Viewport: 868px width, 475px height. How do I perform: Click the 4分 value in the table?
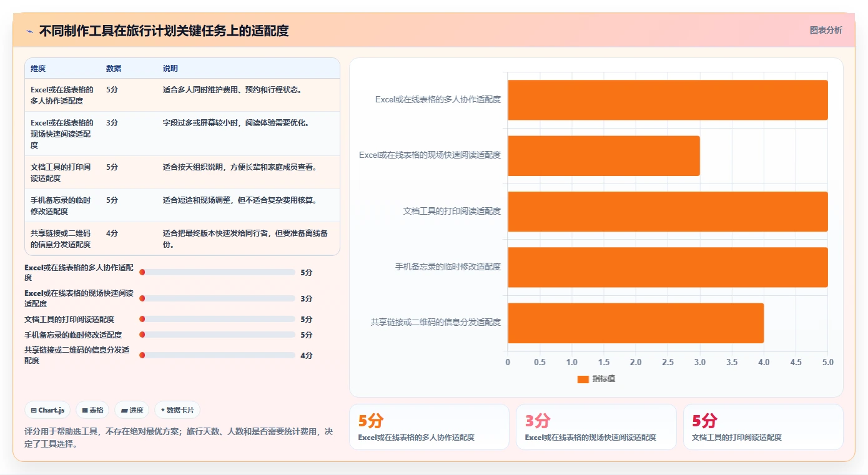[112, 233]
